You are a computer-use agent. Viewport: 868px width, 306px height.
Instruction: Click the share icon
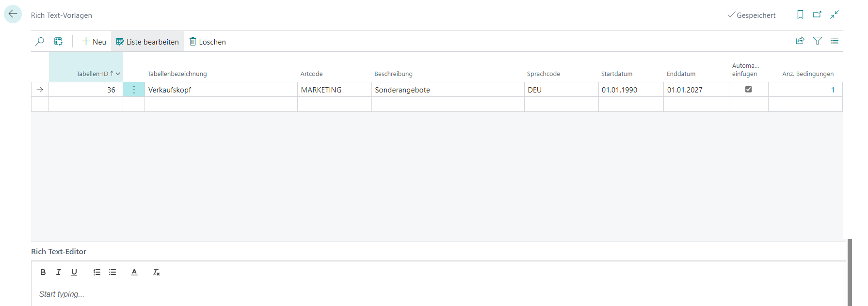tap(800, 41)
